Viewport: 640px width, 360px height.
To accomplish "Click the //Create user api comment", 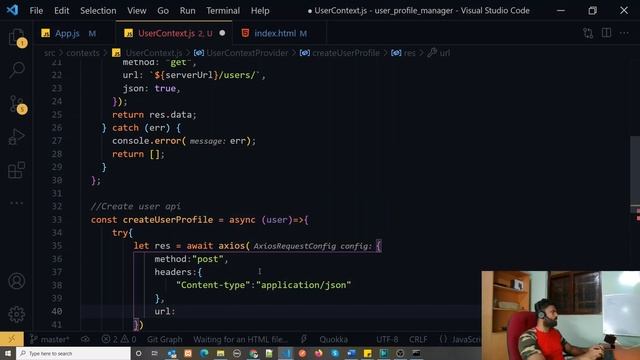I will coord(136,207).
